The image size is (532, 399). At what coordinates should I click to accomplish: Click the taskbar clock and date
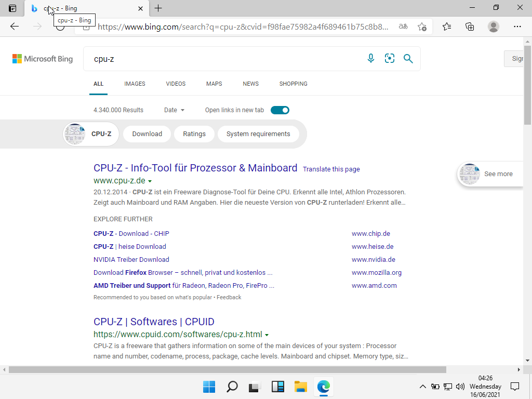(x=485, y=387)
